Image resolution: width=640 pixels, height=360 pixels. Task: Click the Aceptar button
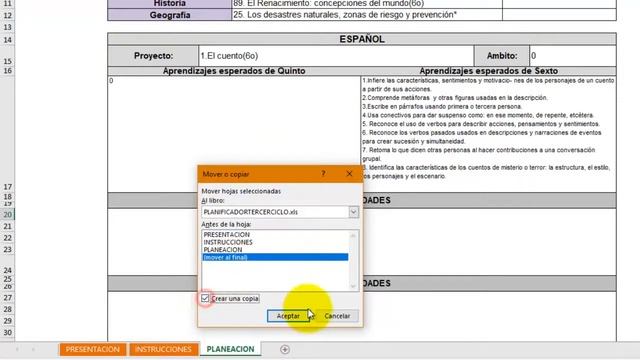pyautogui.click(x=288, y=316)
